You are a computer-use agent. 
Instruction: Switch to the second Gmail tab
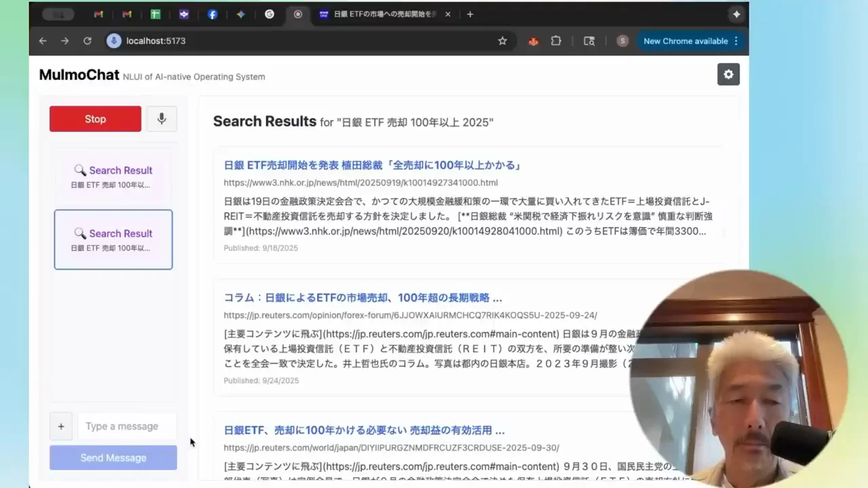(127, 14)
